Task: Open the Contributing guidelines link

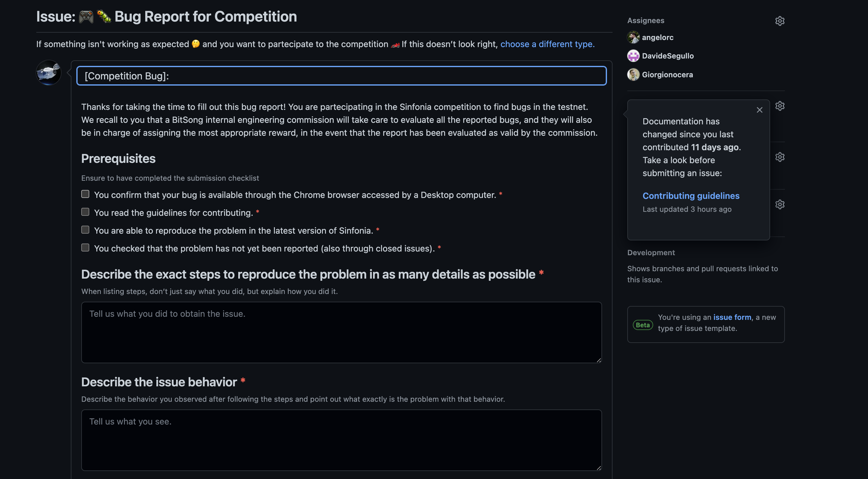Action: [x=691, y=195]
